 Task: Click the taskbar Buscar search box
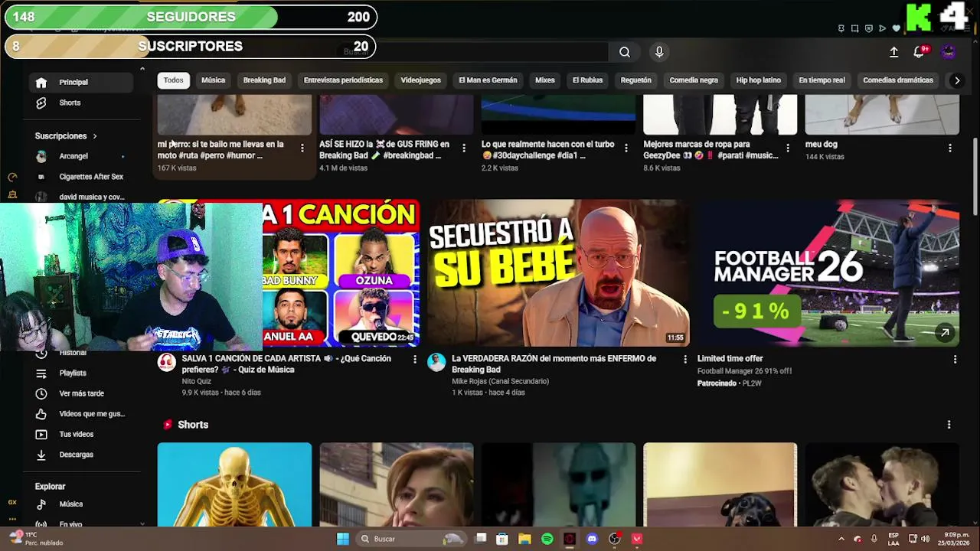412,539
